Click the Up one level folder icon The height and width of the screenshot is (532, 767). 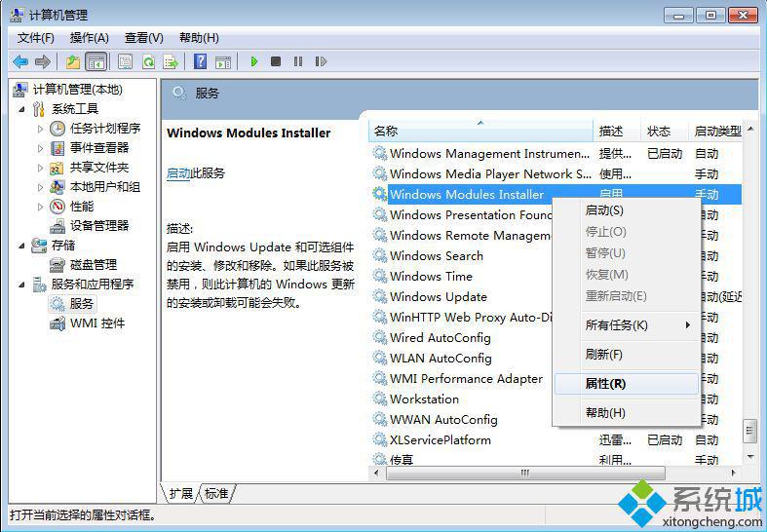coord(73,61)
